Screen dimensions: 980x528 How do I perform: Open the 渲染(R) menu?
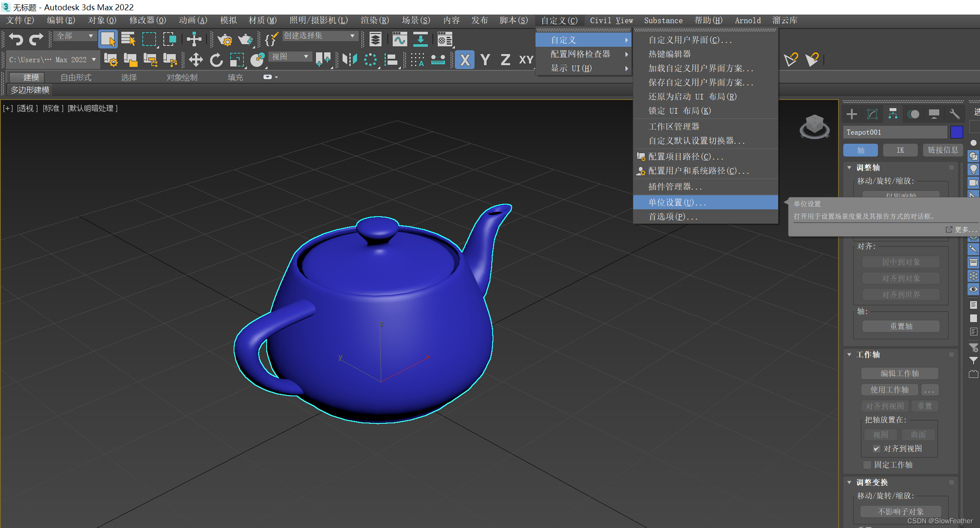point(374,20)
